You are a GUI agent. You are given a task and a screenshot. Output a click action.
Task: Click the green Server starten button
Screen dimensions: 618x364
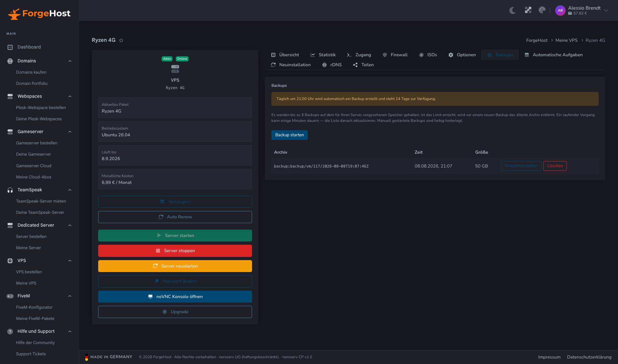[175, 236]
